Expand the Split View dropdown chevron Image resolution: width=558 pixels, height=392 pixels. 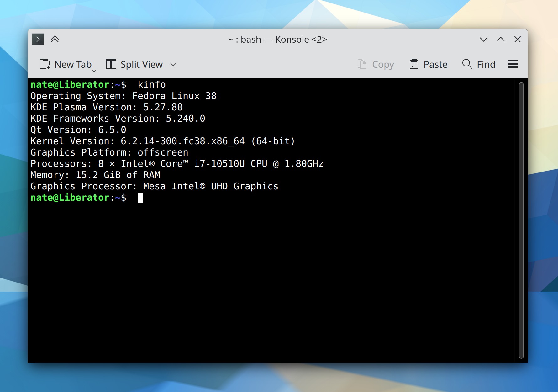(174, 65)
